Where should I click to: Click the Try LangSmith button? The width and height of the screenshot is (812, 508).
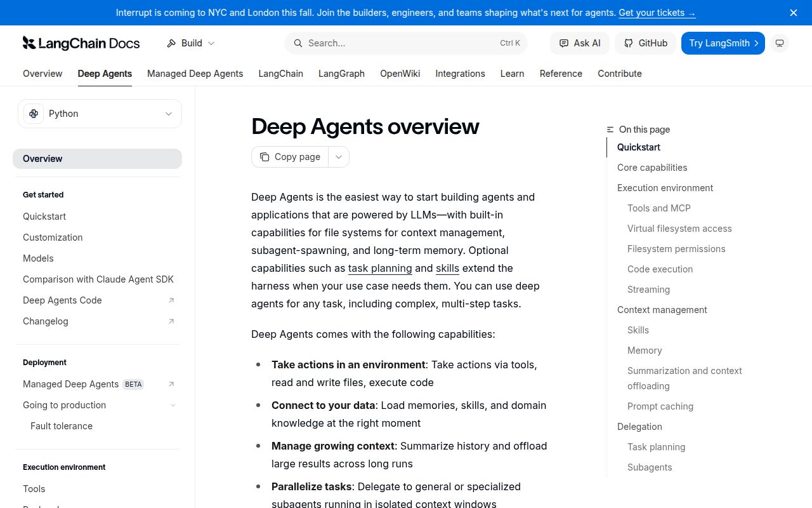tap(723, 43)
